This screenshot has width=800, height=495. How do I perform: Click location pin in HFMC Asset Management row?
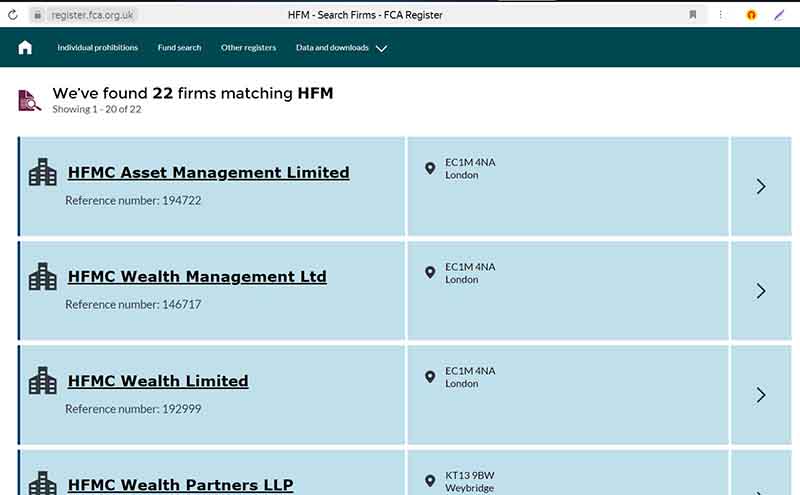430,168
